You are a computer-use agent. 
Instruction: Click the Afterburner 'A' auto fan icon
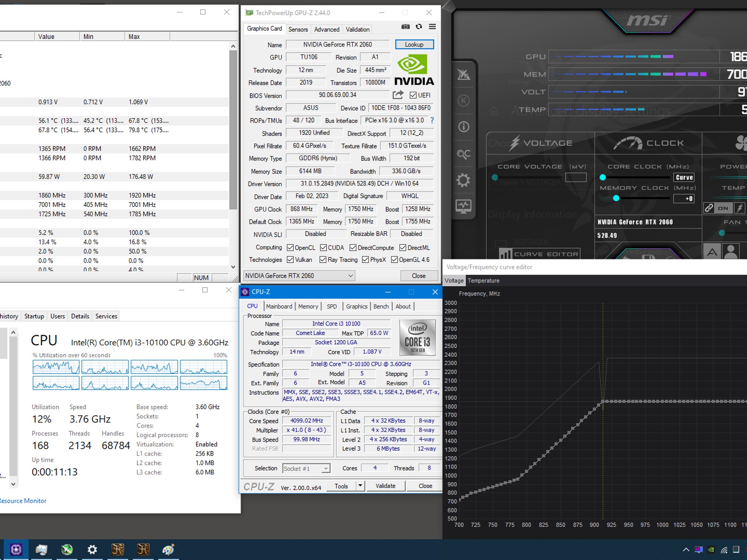pos(712,252)
